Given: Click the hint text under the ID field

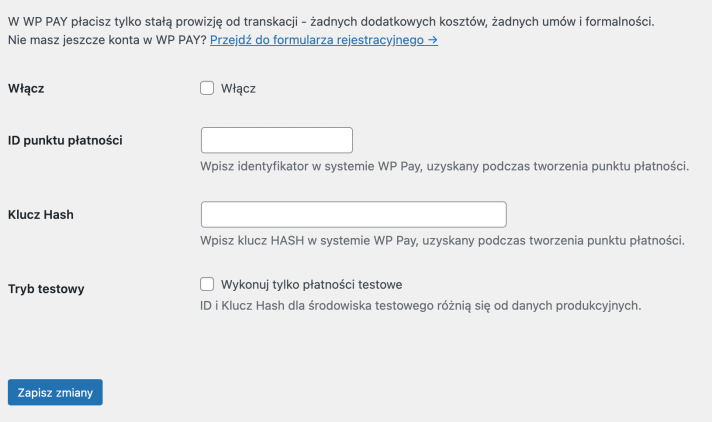Looking at the screenshot, I should point(445,165).
